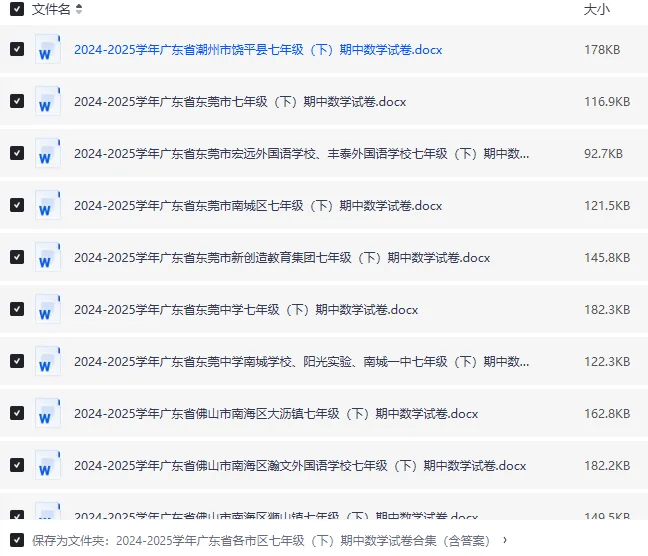Click the Word icon of the 瀚文外国语学校 file
This screenshot has width=648, height=556.
(x=48, y=466)
